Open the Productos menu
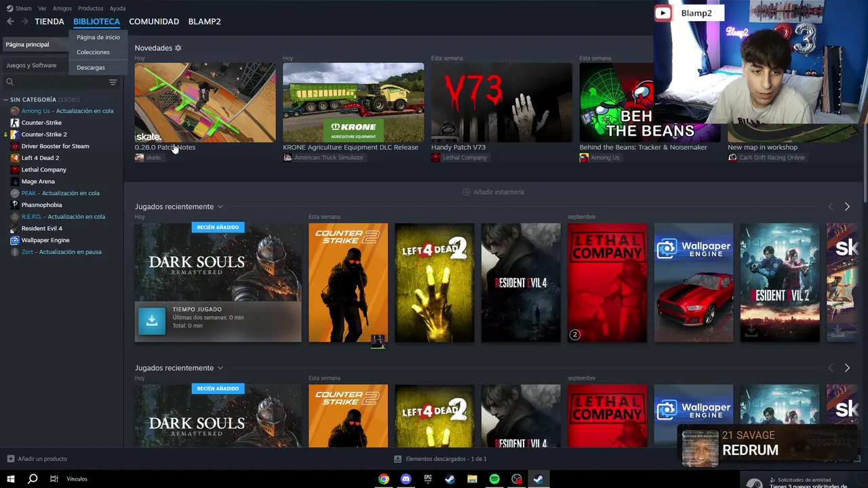 point(91,8)
